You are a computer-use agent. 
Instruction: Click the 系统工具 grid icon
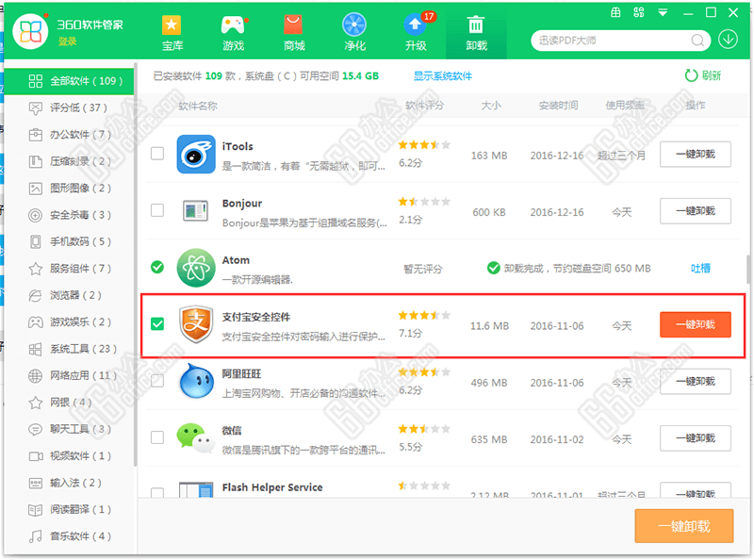point(35,349)
